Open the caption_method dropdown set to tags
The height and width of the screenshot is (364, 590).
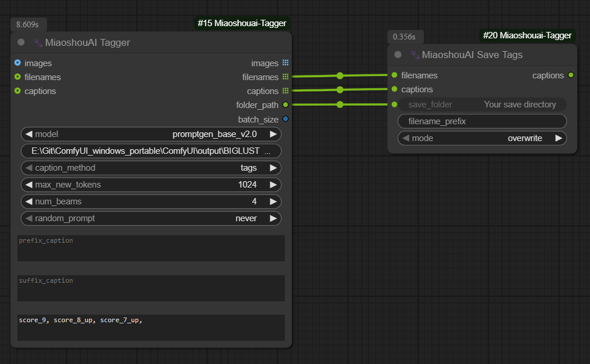pos(151,168)
